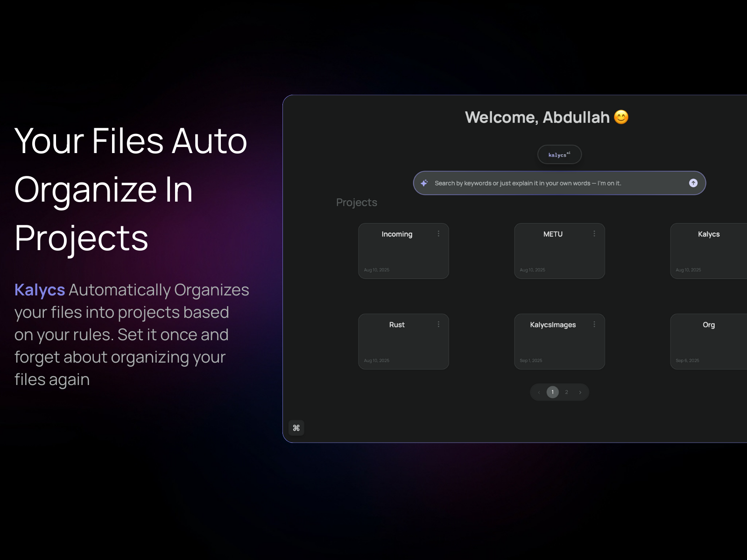Viewport: 747px width, 560px height.
Task: Open options menu on KalycsImages project card
Action: (594, 324)
